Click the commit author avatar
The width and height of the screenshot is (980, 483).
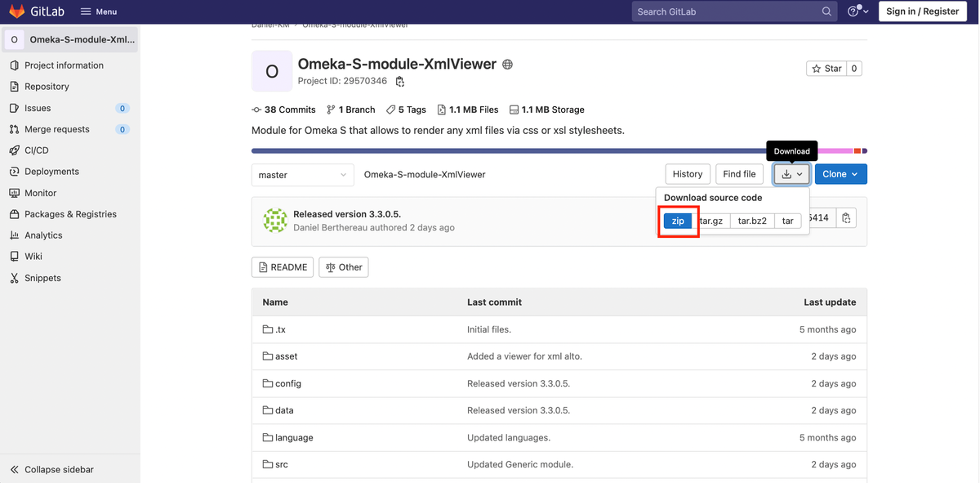[x=275, y=221]
